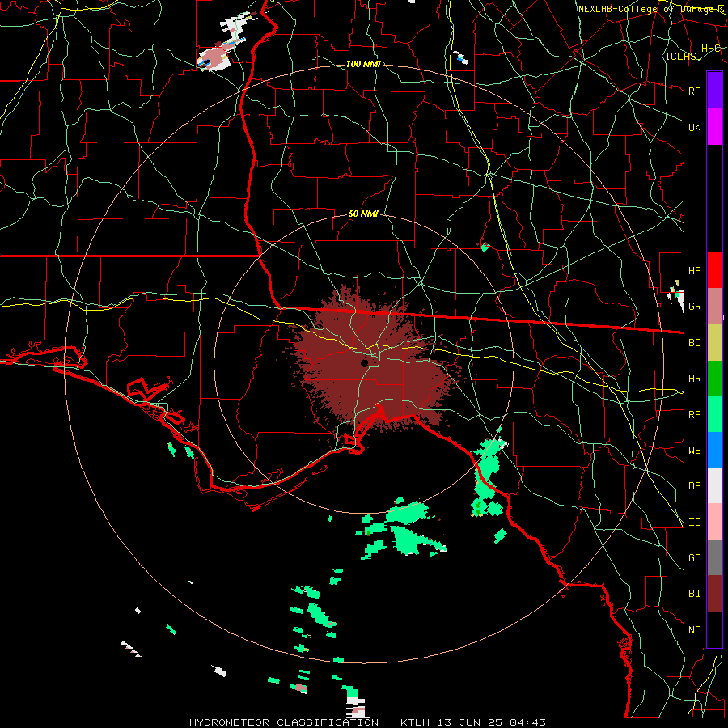Click the HHC product code text

point(710,49)
